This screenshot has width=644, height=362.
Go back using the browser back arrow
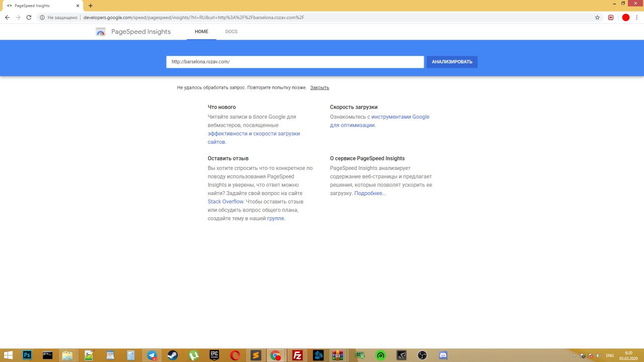coord(7,17)
